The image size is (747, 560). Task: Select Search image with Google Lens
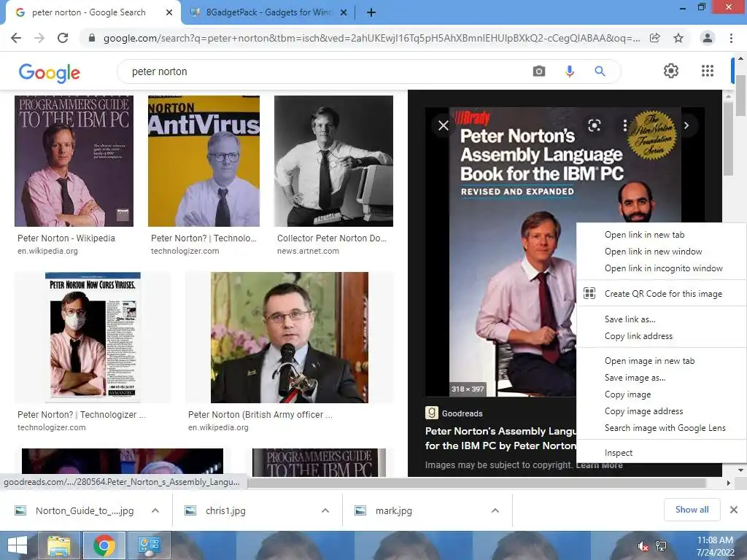coord(661,427)
